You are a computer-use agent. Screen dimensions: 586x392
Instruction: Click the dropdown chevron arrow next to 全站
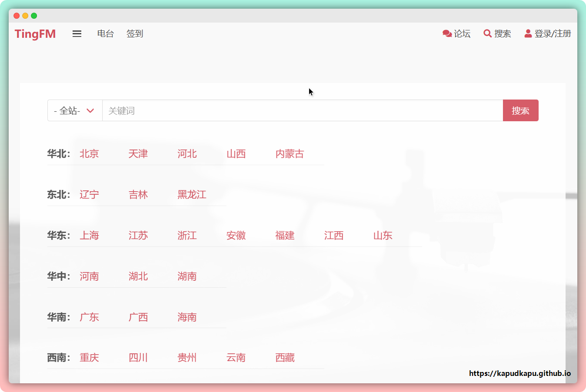point(90,111)
